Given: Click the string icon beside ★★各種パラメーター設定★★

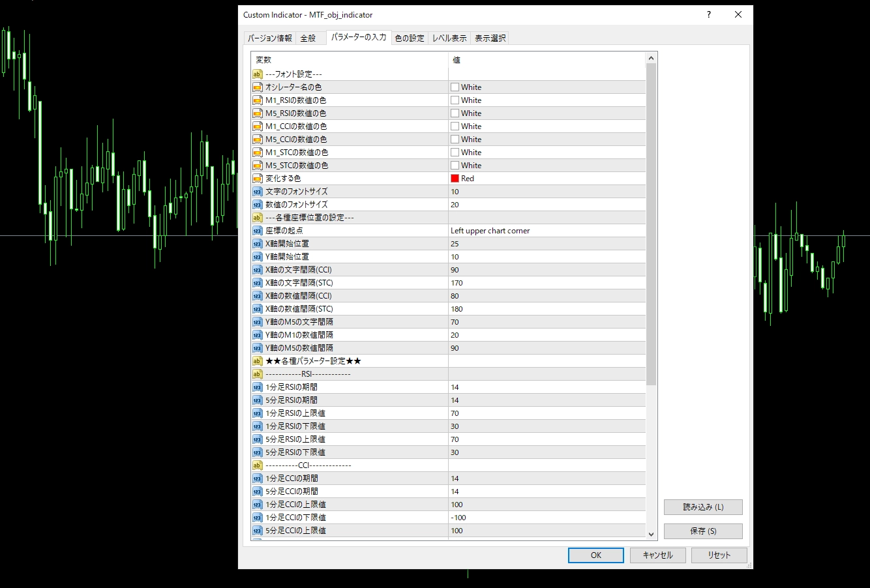Looking at the screenshot, I should pos(258,361).
